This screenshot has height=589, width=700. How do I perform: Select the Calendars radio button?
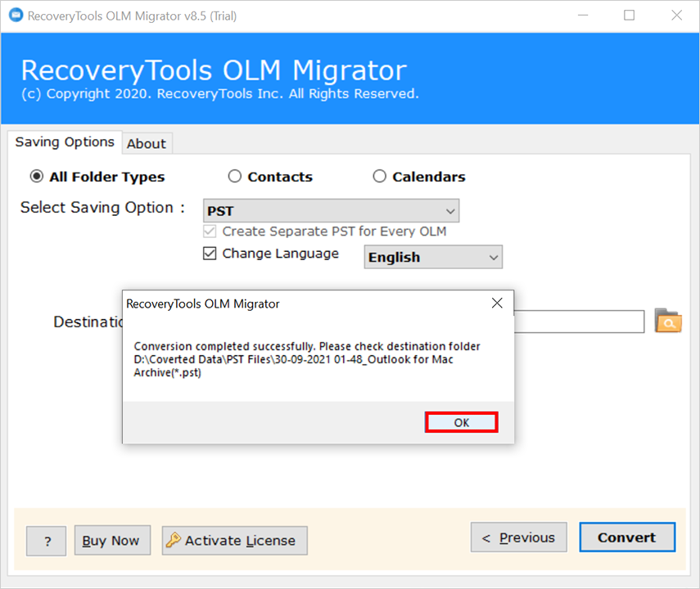click(x=379, y=176)
